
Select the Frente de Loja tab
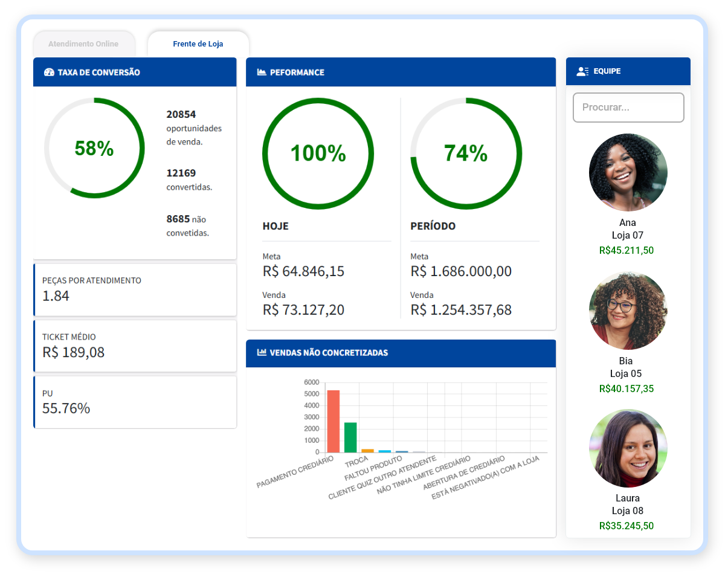(198, 44)
